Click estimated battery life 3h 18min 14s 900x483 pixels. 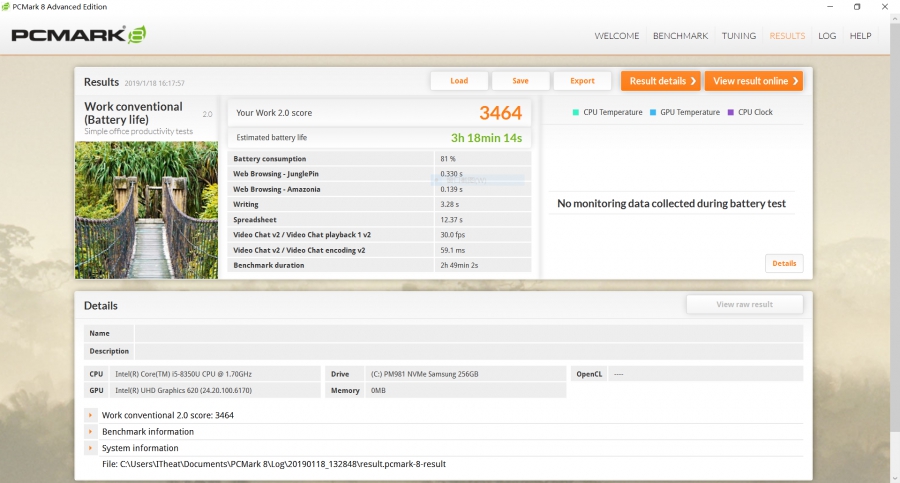486,138
